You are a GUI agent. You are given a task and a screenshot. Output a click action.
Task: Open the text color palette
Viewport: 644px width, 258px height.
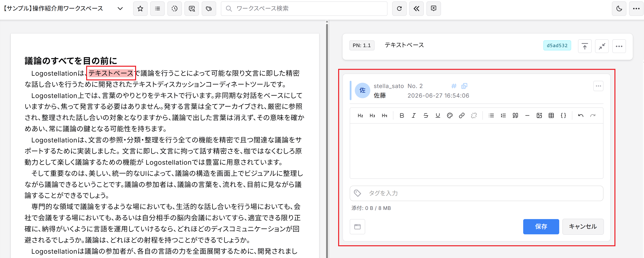(450, 116)
